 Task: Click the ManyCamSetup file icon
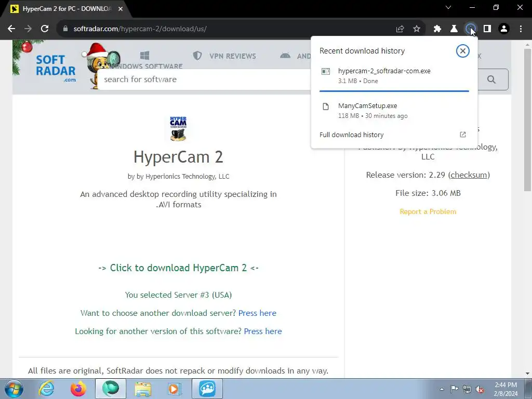click(x=326, y=107)
